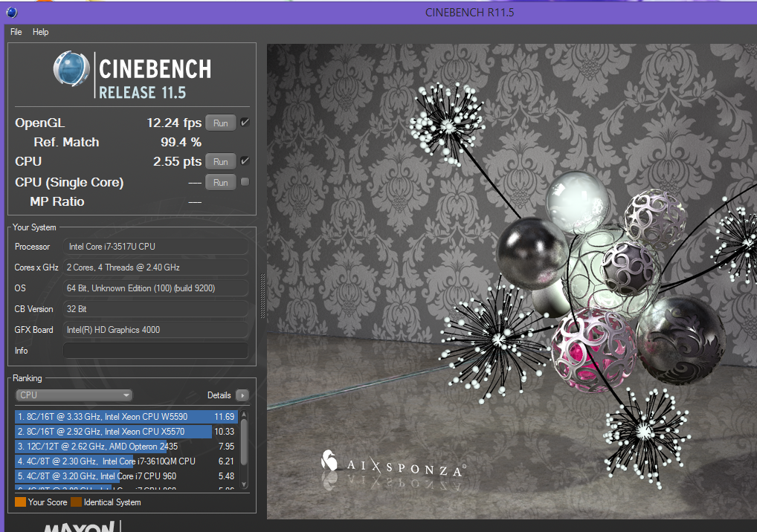Click the Cinebench globe logo
757x532 pixels.
click(x=71, y=69)
